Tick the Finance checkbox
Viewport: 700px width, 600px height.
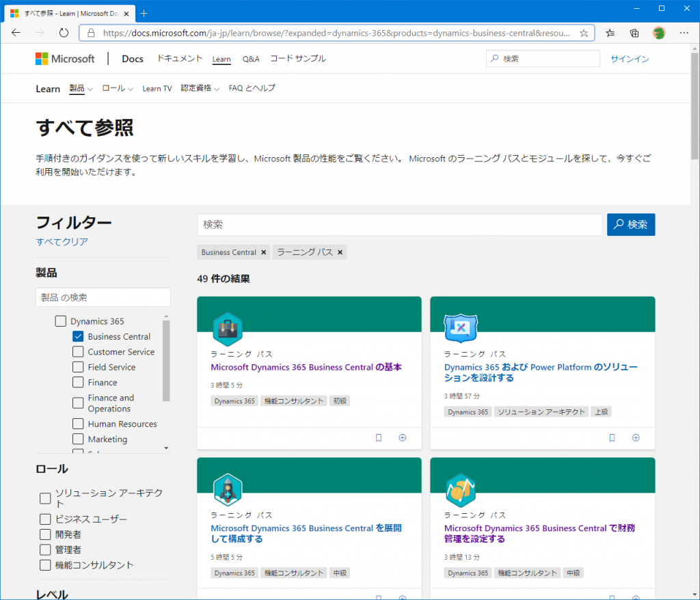tap(78, 383)
